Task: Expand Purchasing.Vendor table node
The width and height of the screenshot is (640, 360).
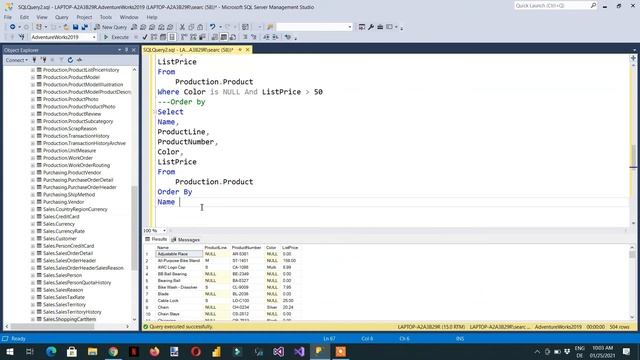Action: [x=33, y=202]
